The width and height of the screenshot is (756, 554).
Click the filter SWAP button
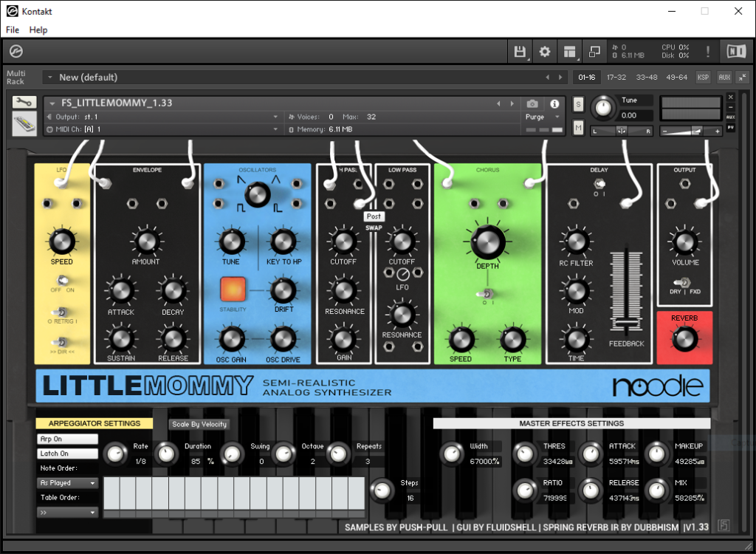click(374, 228)
